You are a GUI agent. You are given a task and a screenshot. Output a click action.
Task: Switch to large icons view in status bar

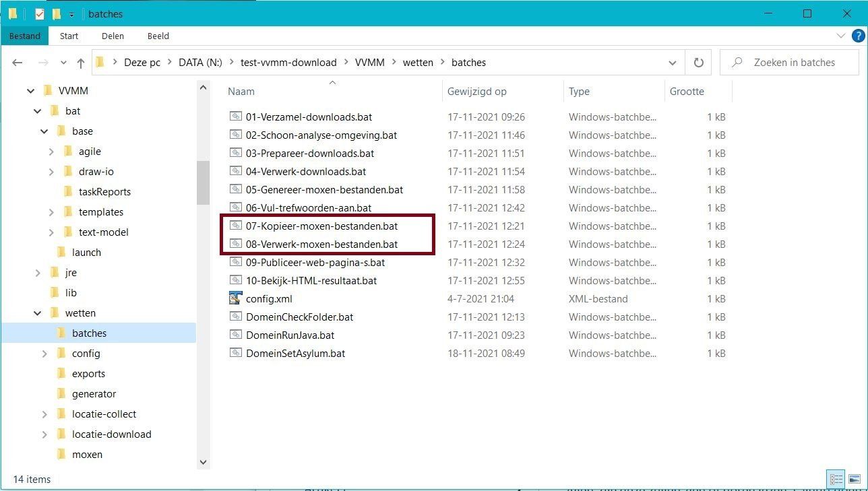coord(854,480)
